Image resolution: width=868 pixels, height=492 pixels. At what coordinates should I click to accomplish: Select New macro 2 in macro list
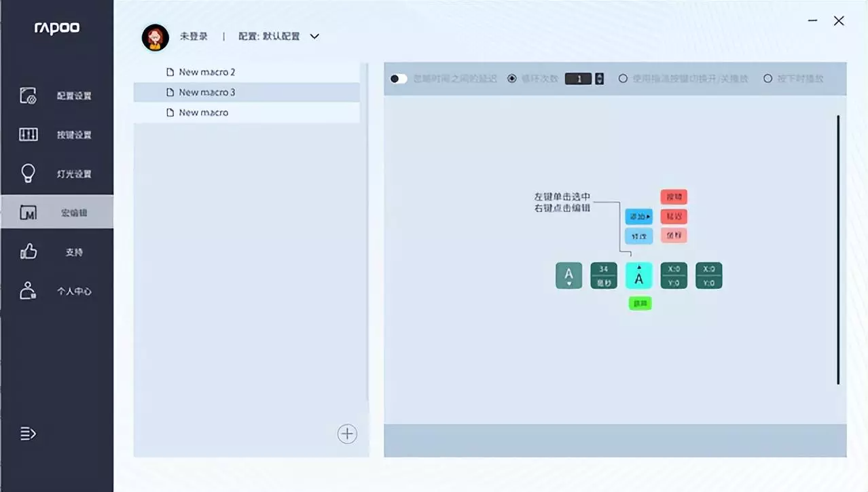coord(206,71)
